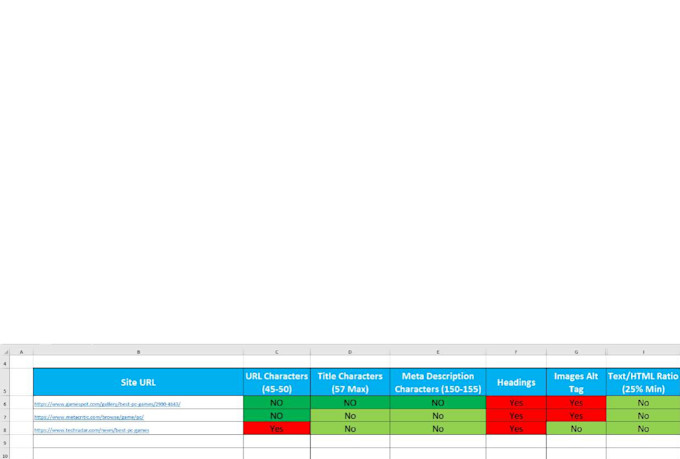Select column C header

[277, 352]
